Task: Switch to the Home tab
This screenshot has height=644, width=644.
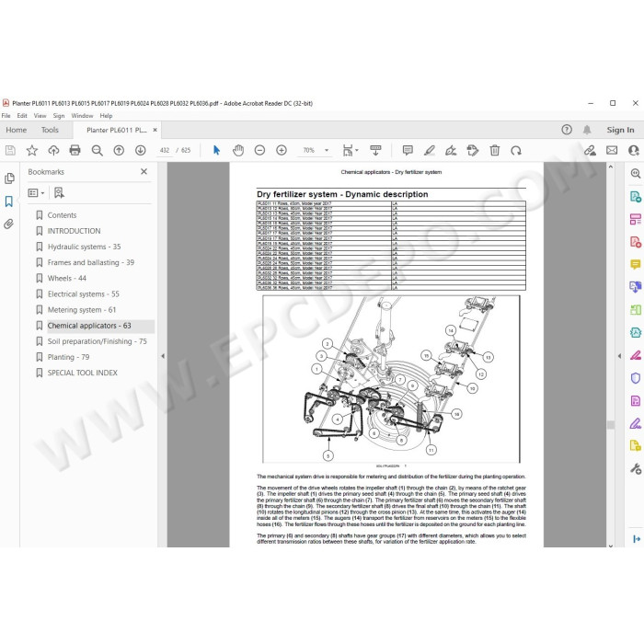Action: click(16, 130)
